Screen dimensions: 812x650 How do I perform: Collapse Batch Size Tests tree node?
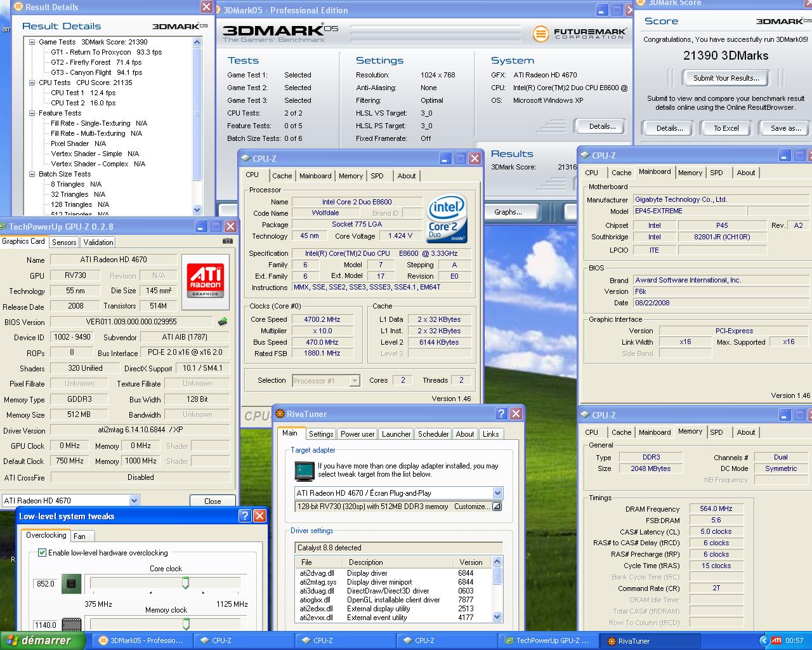coord(32,174)
